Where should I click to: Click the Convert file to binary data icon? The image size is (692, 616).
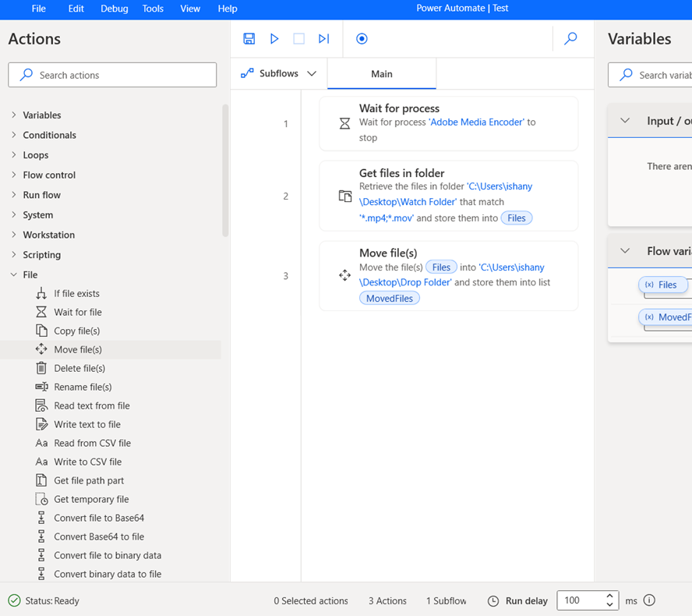point(41,555)
